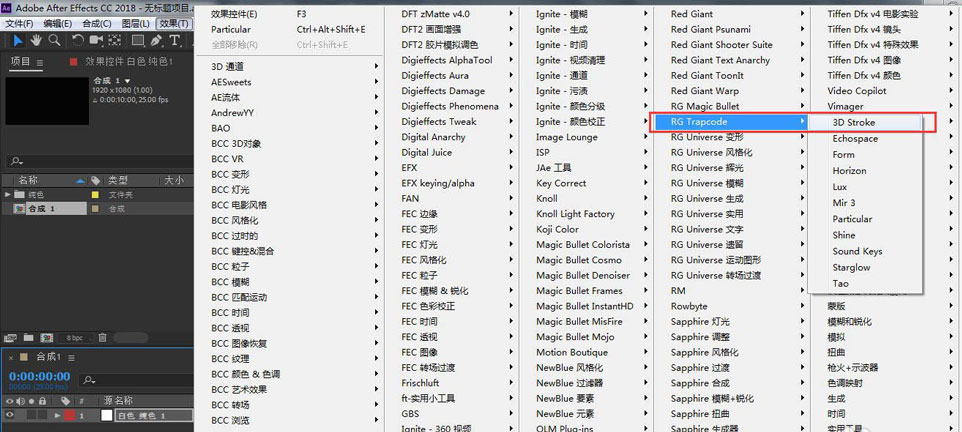Screen dimensions: 962x432
Task: Click the label tag column icon in the timeline header
Action: (65, 401)
